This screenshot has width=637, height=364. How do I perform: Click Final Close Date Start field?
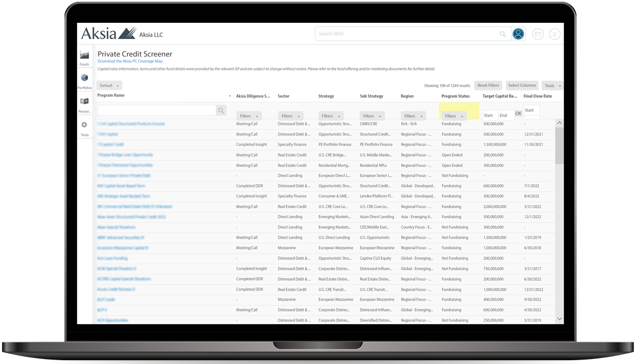pyautogui.click(x=532, y=110)
